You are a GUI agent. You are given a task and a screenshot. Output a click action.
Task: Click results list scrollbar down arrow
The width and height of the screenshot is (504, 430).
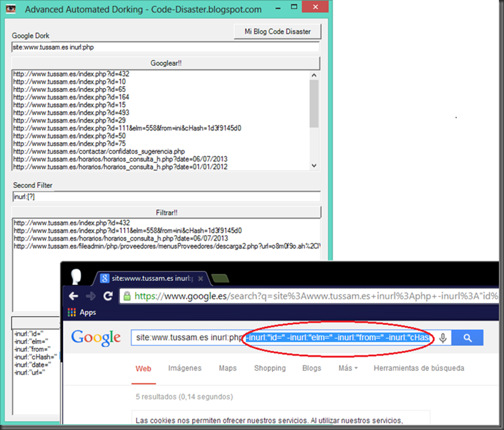tap(314, 166)
